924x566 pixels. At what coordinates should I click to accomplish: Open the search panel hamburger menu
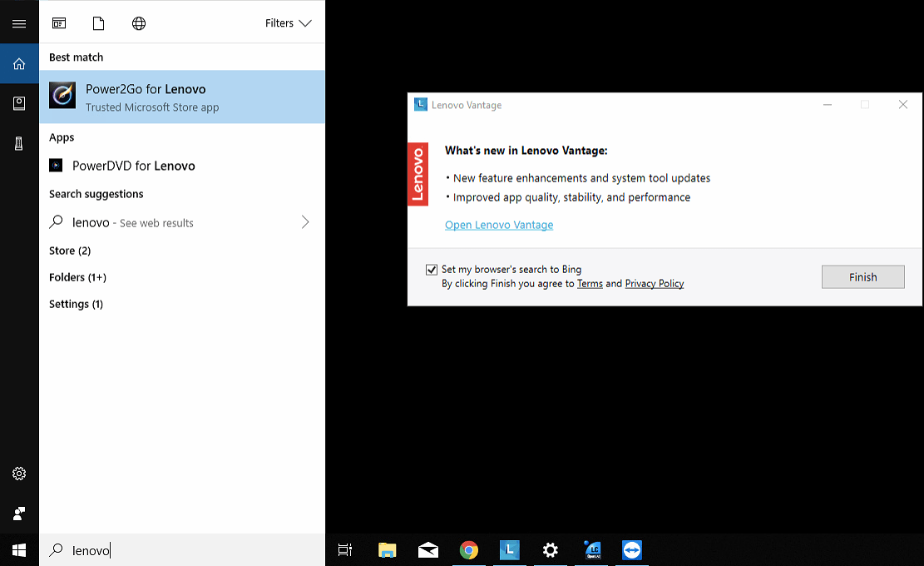19,22
